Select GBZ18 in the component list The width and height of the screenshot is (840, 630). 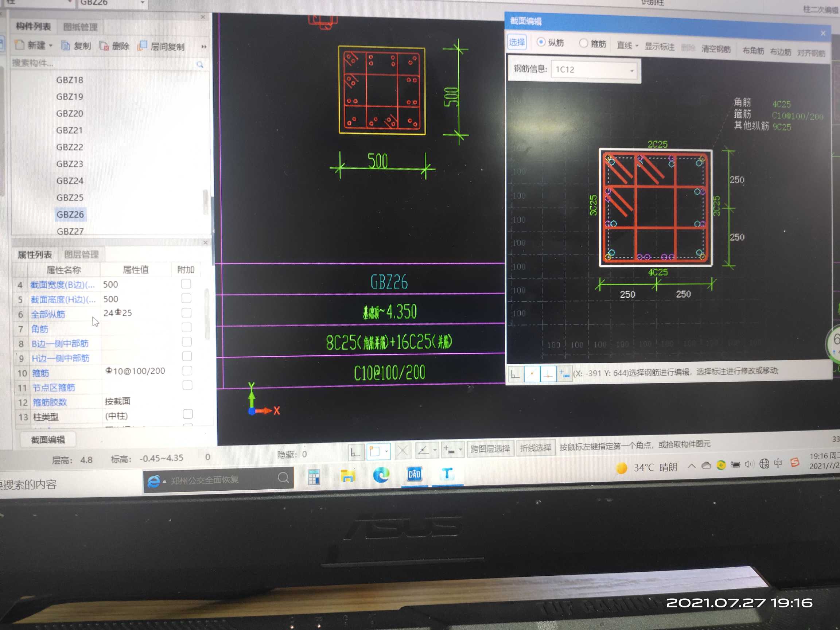[x=70, y=80]
